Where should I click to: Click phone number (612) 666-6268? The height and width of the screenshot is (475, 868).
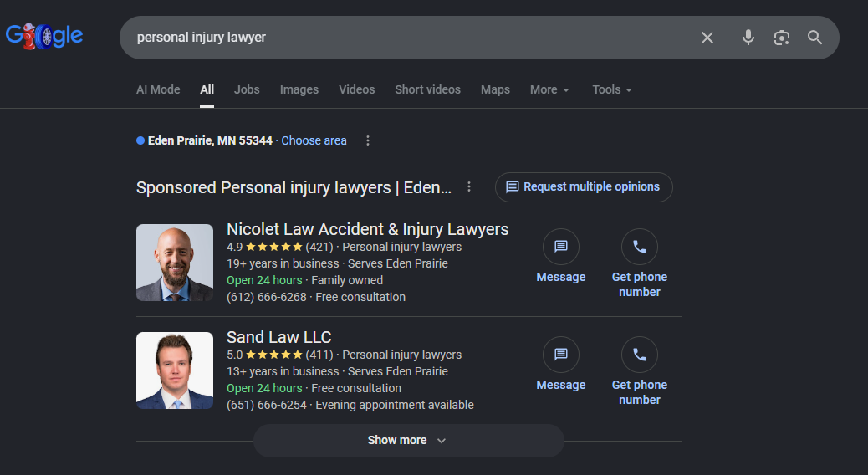pos(266,297)
